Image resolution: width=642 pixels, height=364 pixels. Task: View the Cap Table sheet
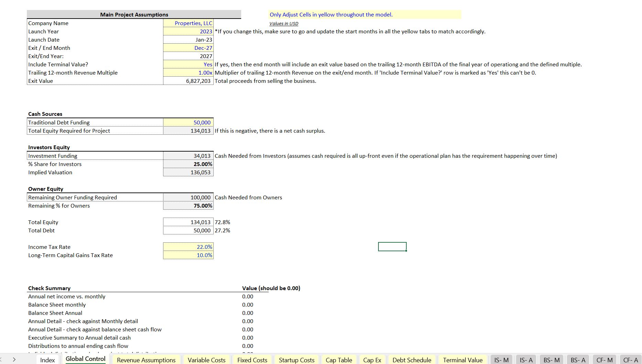coord(339,360)
